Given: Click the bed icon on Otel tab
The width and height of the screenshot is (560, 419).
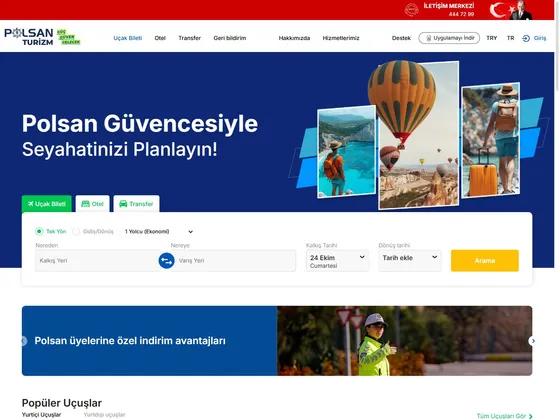Looking at the screenshot, I should [x=85, y=204].
